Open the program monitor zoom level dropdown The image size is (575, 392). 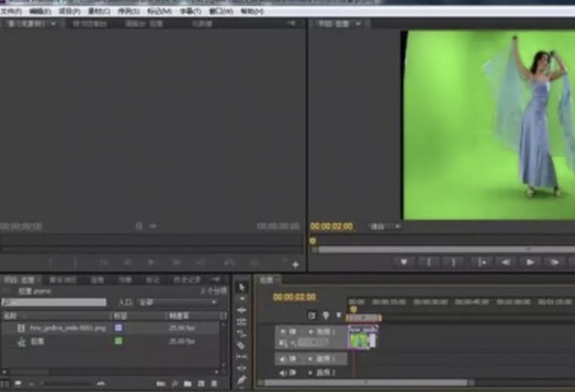click(x=385, y=226)
